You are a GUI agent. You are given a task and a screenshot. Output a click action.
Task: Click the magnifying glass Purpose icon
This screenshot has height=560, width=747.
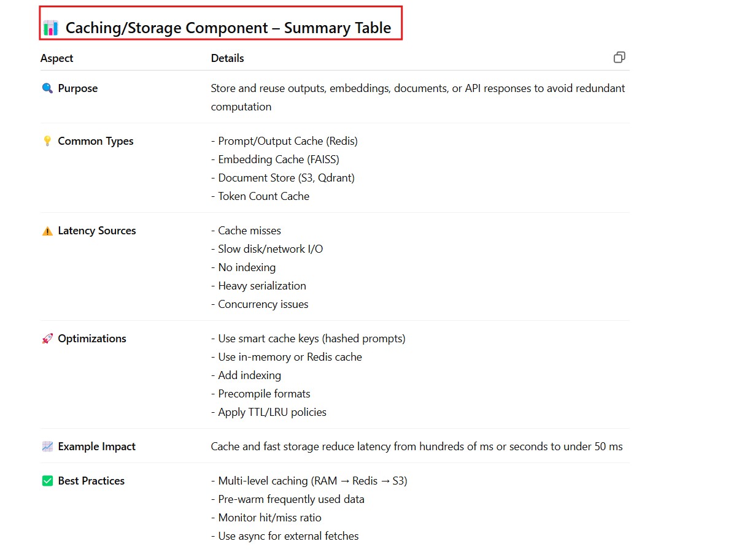click(47, 88)
